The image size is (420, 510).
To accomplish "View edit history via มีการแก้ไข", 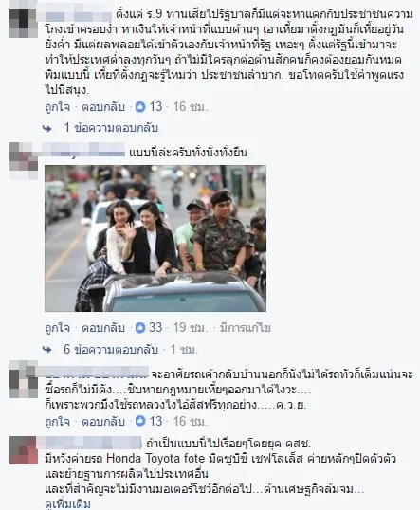I will [246, 328].
